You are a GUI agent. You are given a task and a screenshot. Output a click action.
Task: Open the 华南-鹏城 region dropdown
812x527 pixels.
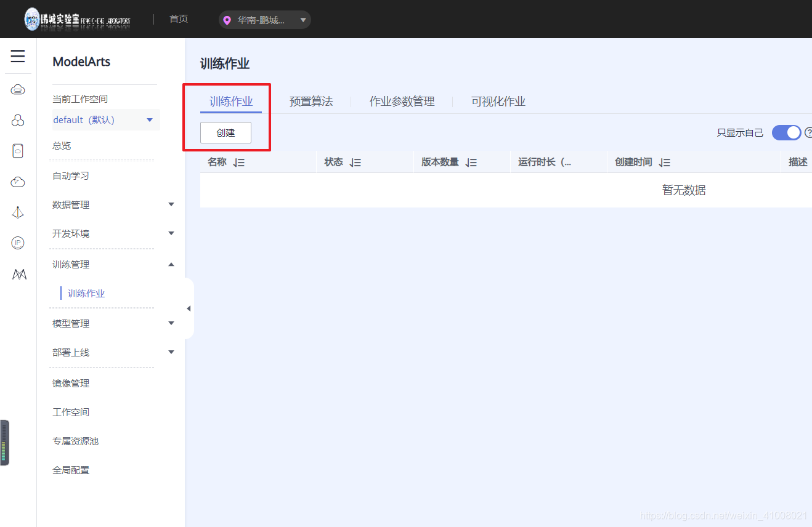click(x=265, y=20)
